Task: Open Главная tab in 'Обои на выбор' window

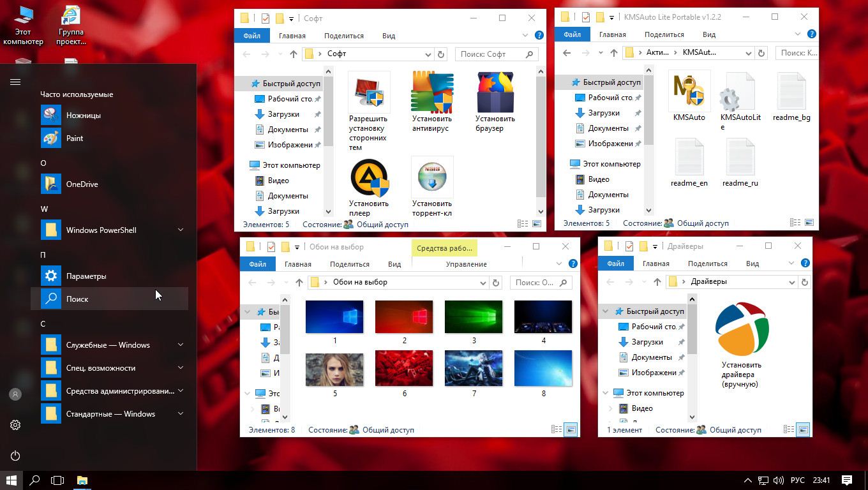Action: click(297, 264)
